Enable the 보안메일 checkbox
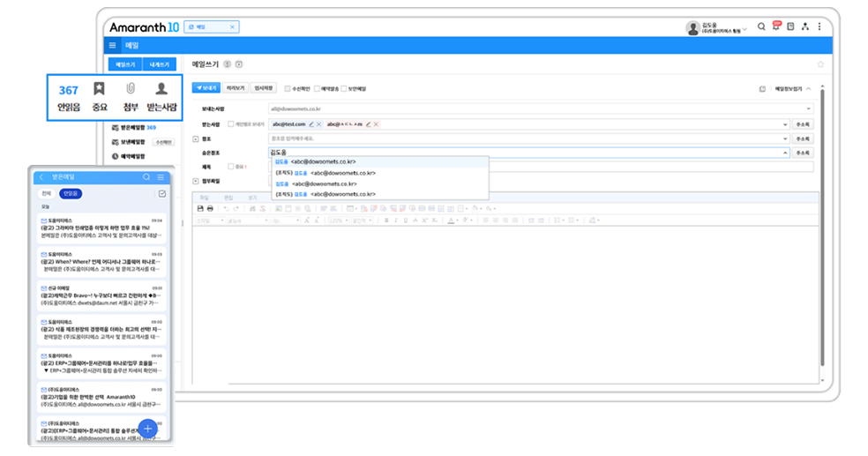 pos(343,88)
